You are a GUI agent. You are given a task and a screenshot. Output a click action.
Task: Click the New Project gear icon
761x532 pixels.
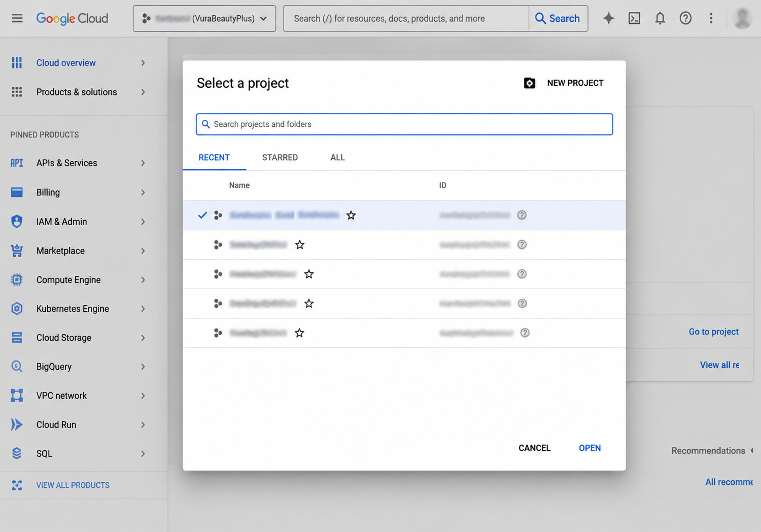530,83
